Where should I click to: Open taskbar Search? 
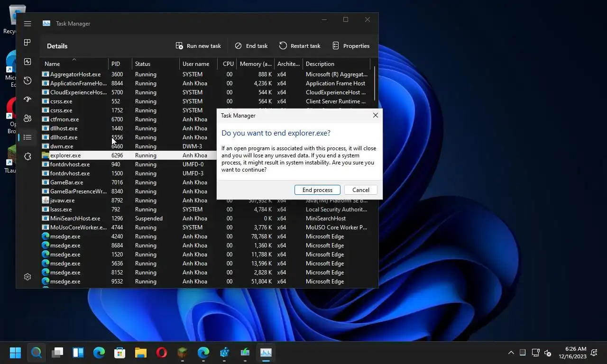tap(37, 353)
